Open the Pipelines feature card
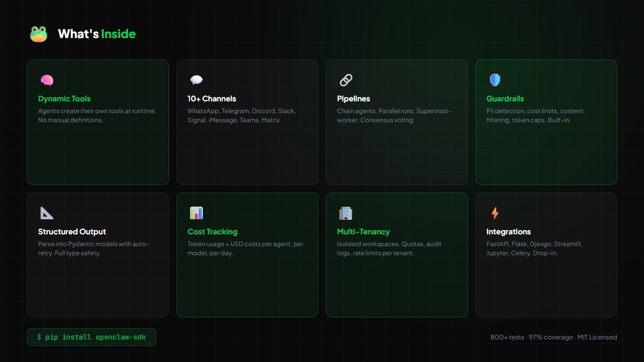 (397, 150)
